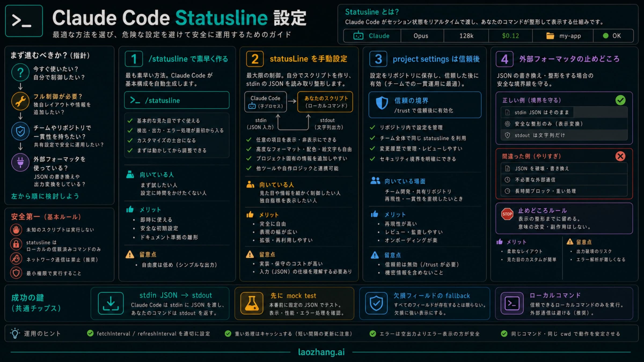The height and width of the screenshot is (362, 644).
Task: Click the row '不必要な外部通信'
Action: (x=564, y=180)
